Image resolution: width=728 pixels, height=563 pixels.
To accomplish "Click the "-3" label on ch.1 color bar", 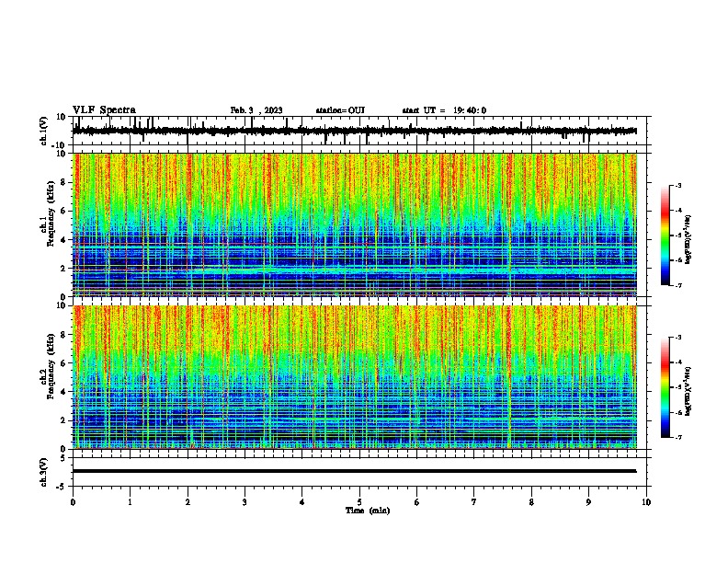I will pyautogui.click(x=678, y=185).
